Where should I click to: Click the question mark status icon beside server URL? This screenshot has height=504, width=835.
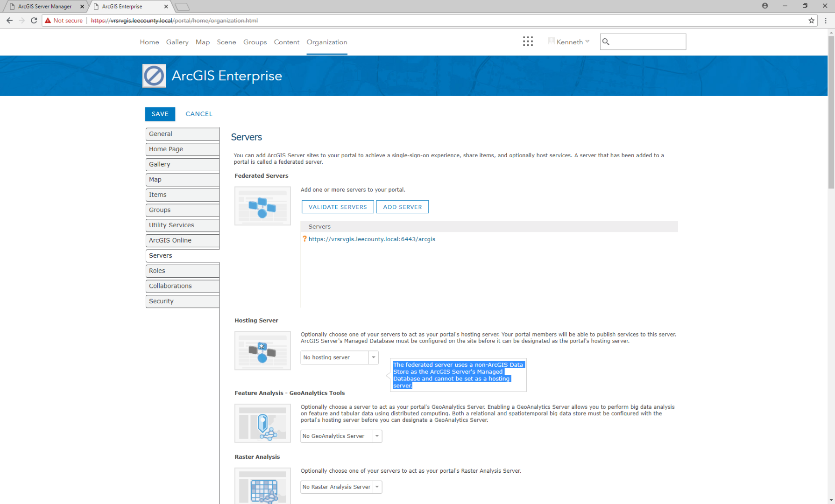304,239
